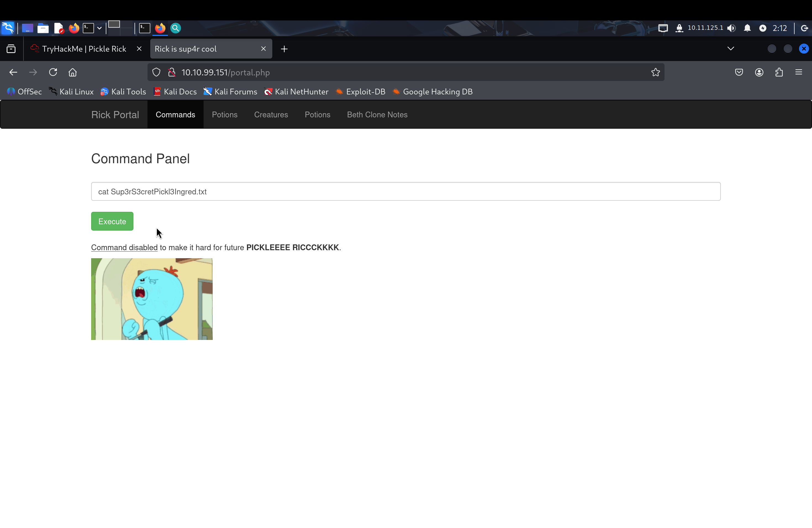Open the Potions item after Creatures

(x=317, y=115)
